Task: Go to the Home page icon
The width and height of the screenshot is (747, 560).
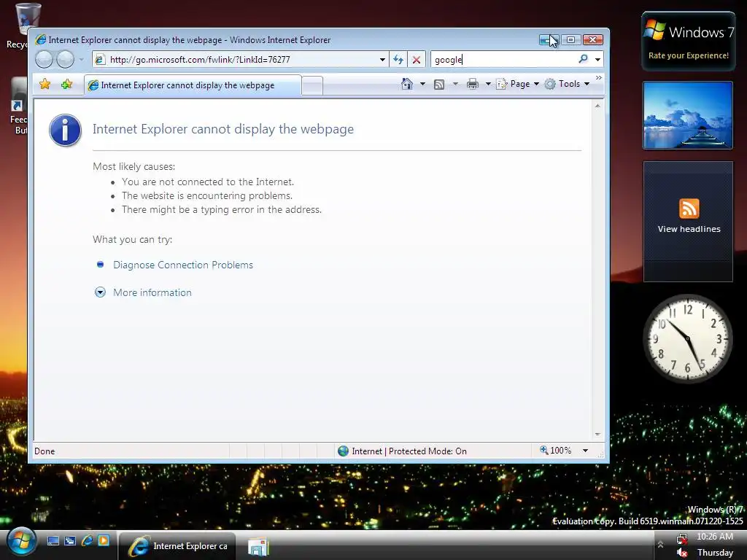Action: (406, 84)
